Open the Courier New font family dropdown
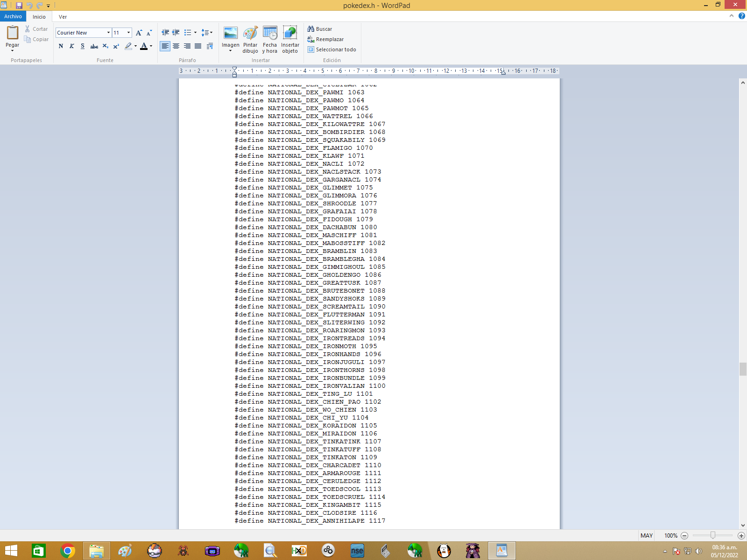The height and width of the screenshot is (560, 747). pyautogui.click(x=108, y=33)
